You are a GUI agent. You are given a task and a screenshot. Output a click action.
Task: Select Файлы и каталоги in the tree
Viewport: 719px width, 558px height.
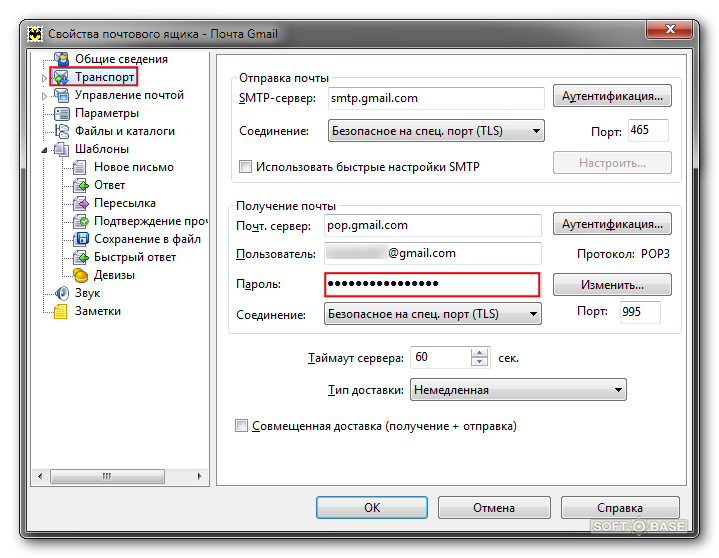125,131
